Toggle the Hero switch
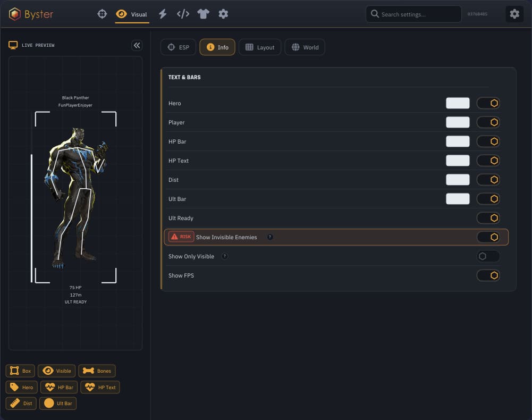The image size is (532, 420). point(488,103)
